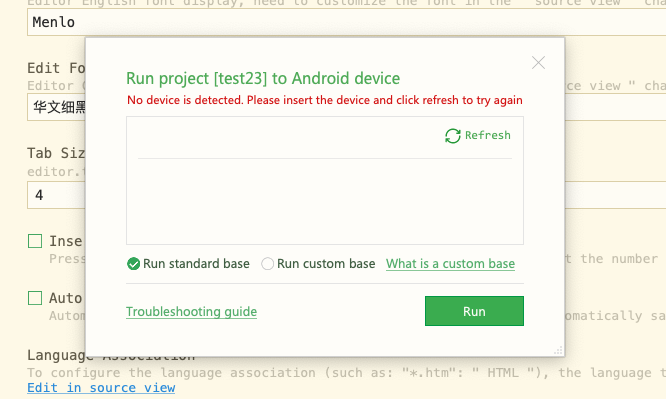Click the circular arrows Refresh icon
This screenshot has height=399, width=666.
click(453, 136)
